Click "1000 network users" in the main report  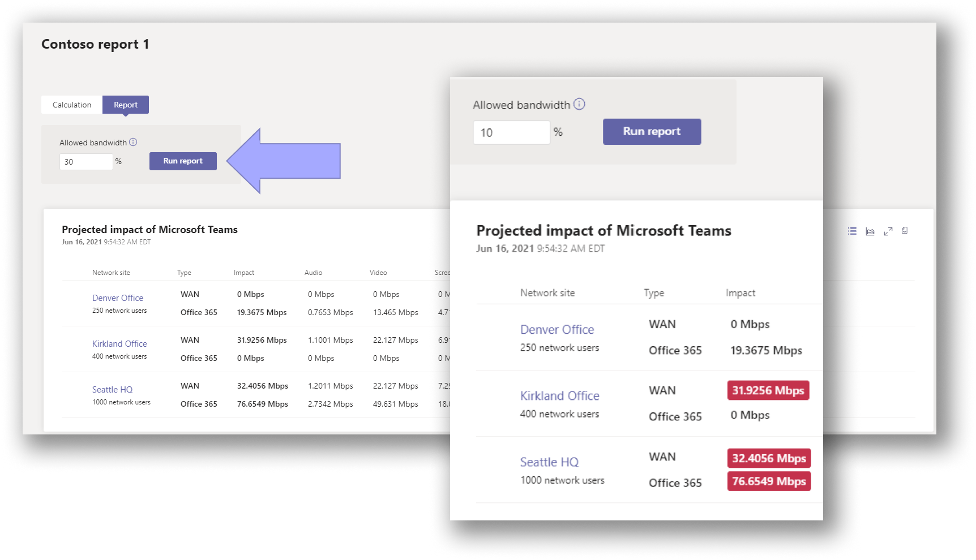point(121,402)
